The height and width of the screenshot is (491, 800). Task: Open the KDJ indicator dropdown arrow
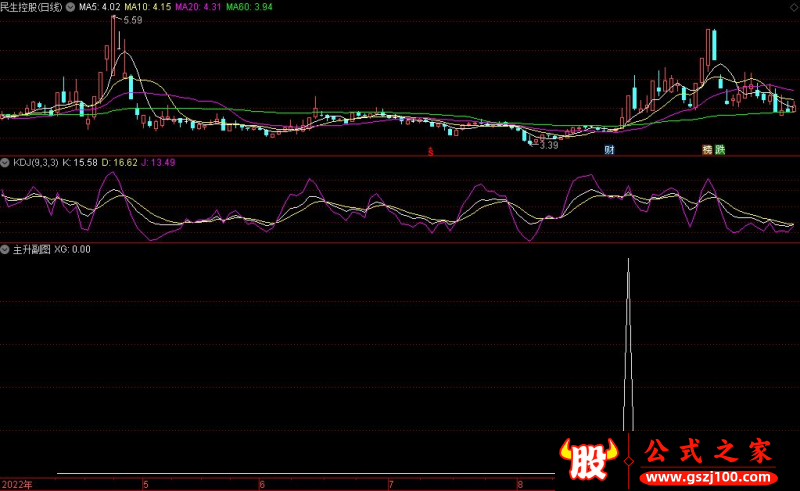5,162
